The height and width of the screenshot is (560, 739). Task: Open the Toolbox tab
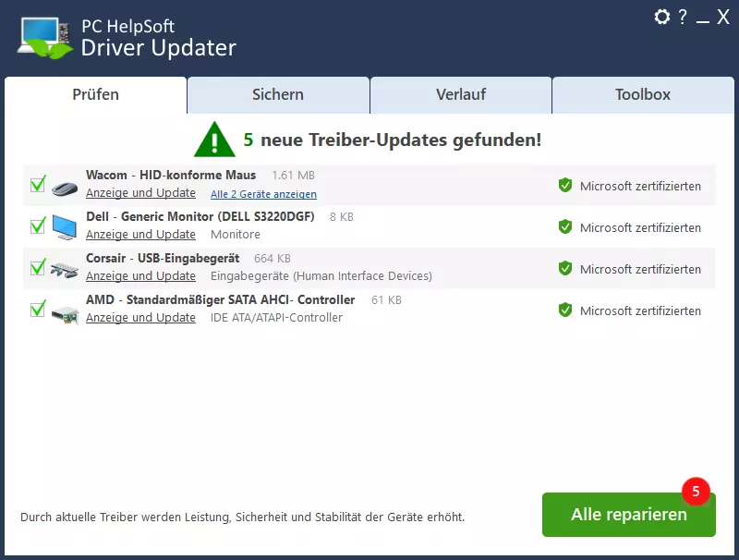coord(643,95)
